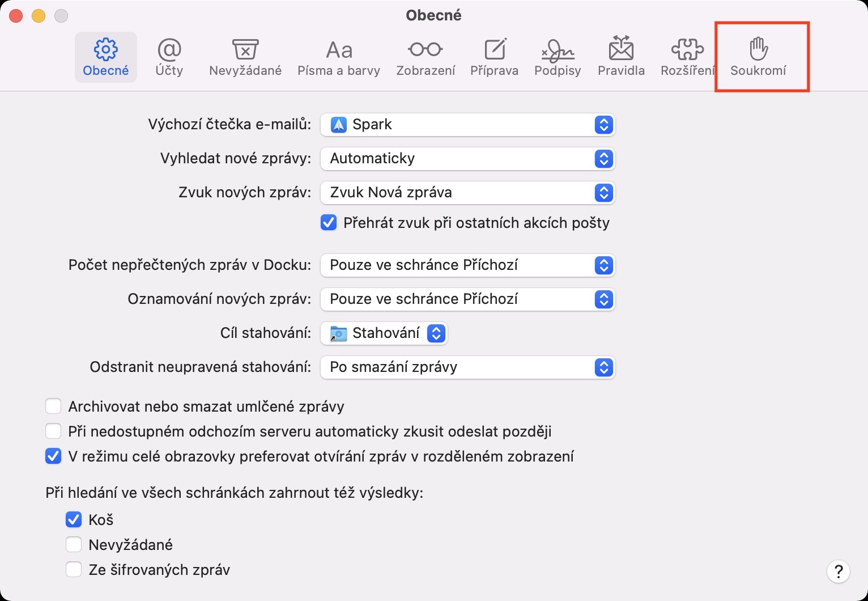The height and width of the screenshot is (601, 868).
Task: Open the Příprava compose pane
Action: click(x=494, y=57)
